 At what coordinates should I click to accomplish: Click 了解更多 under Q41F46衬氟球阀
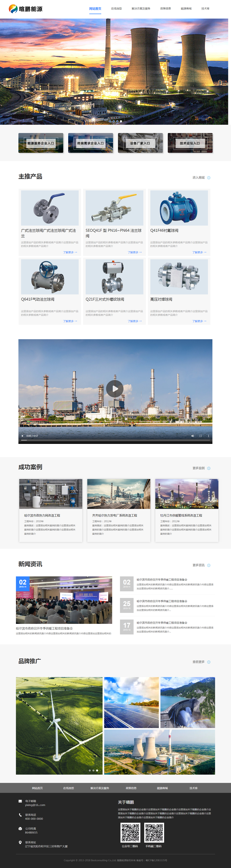tap(199, 252)
